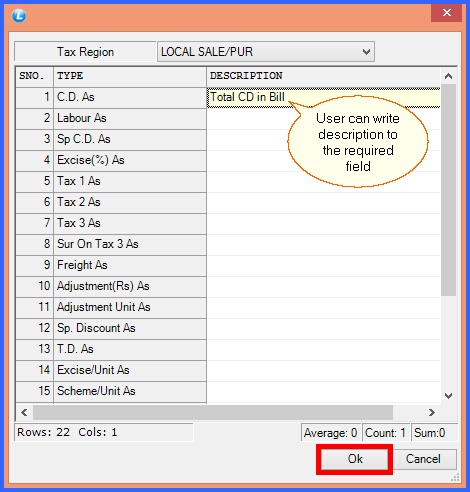The height and width of the screenshot is (492, 470).
Task: Select the Total CD in Bill description cell
Action: (x=323, y=97)
